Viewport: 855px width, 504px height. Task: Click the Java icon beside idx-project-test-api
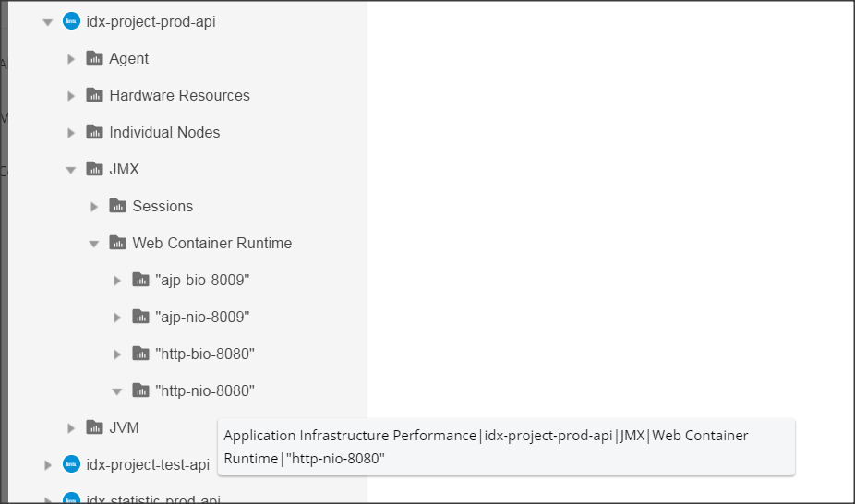point(71,464)
